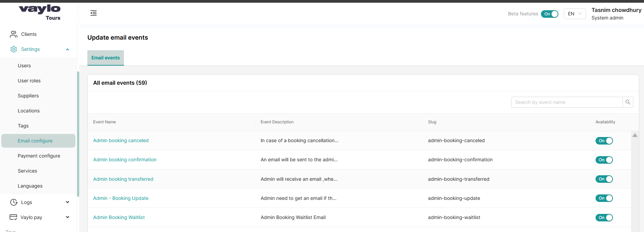
Task: Open Tags settings page
Action: tap(23, 126)
